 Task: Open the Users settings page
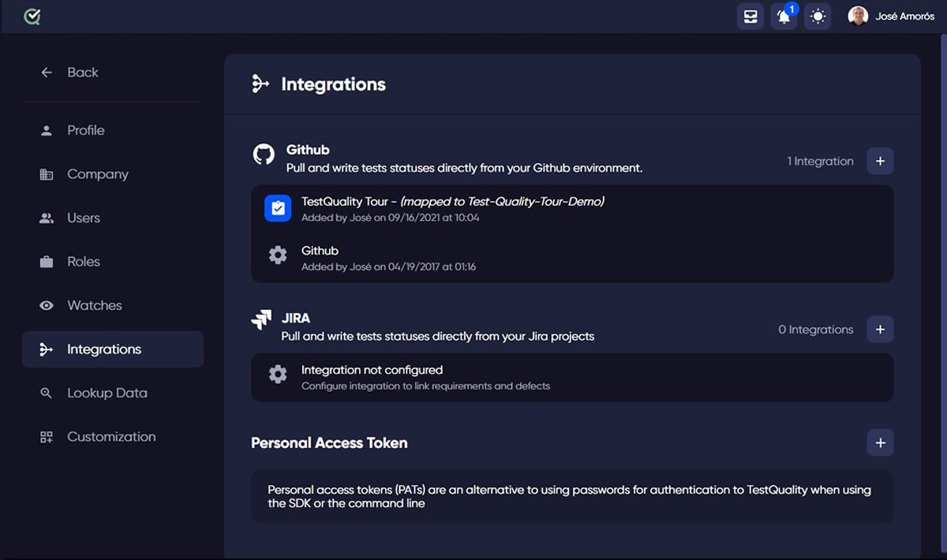pyautogui.click(x=113, y=218)
